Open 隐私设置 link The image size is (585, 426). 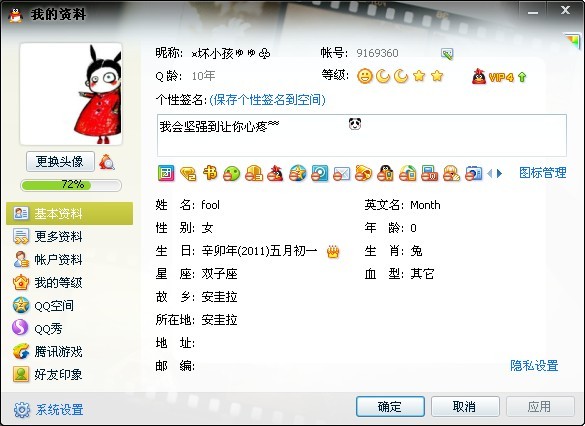[534, 366]
